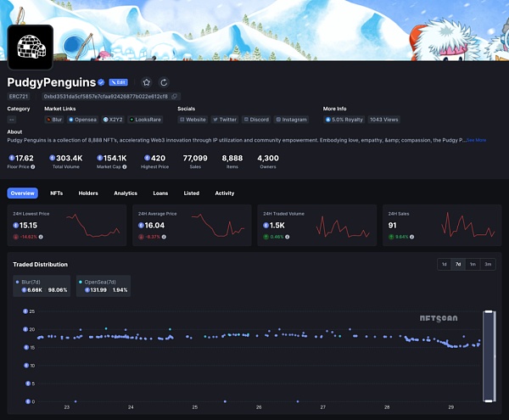Toggle the Blur(7d) legend series
This screenshot has width=509, height=420.
42,286
